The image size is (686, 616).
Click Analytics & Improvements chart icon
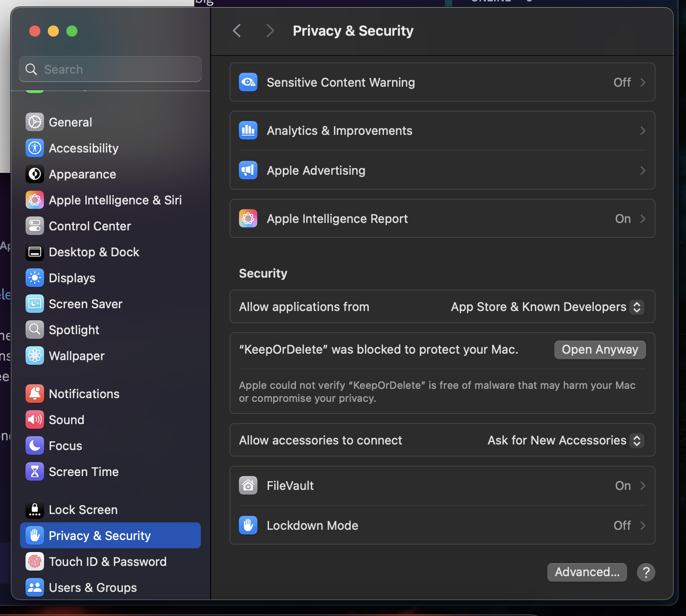click(248, 131)
